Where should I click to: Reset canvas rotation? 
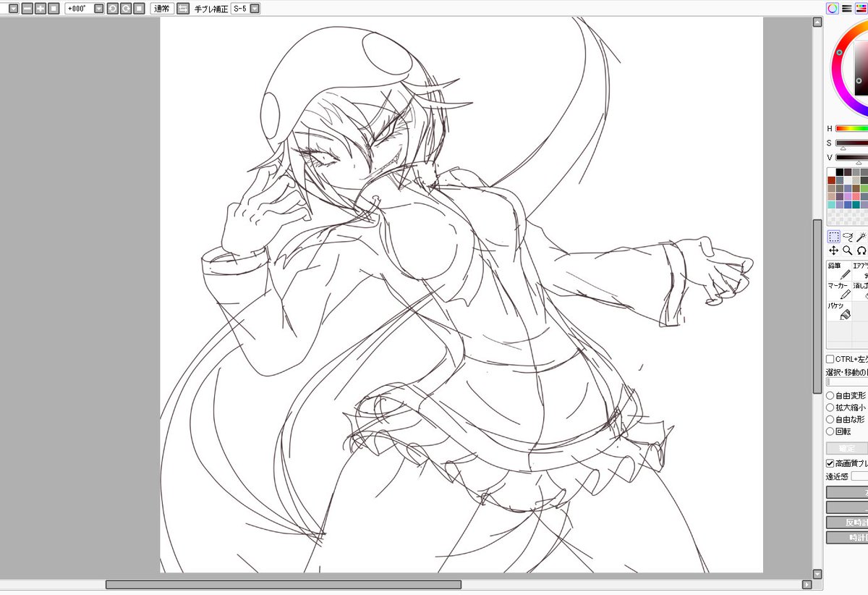139,9
